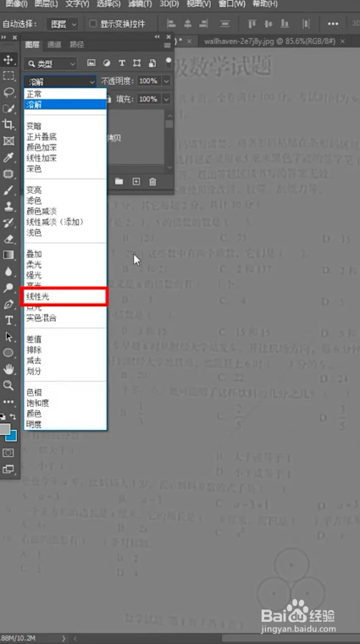Click the Quick Mask mode icon

coord(8,453)
